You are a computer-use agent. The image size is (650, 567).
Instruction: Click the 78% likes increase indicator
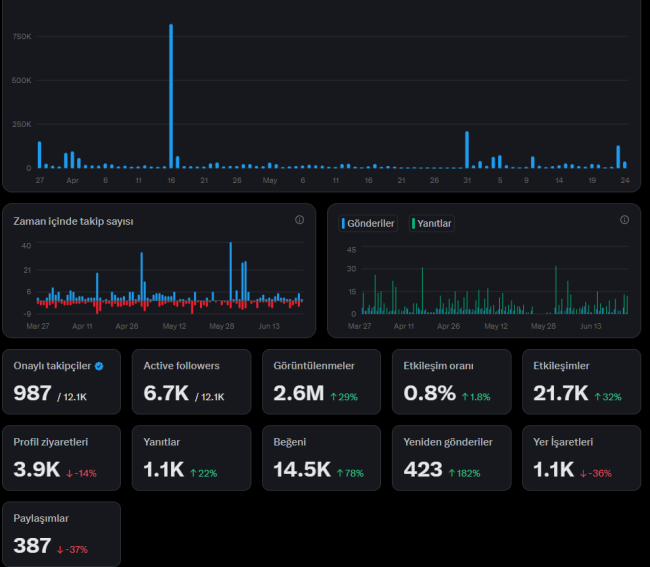tap(350, 473)
